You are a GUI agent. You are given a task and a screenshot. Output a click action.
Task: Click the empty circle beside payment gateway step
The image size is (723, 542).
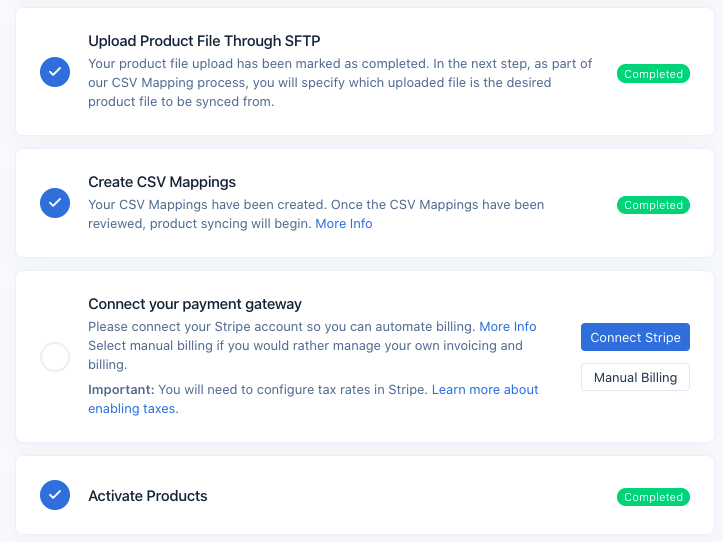pyautogui.click(x=55, y=357)
